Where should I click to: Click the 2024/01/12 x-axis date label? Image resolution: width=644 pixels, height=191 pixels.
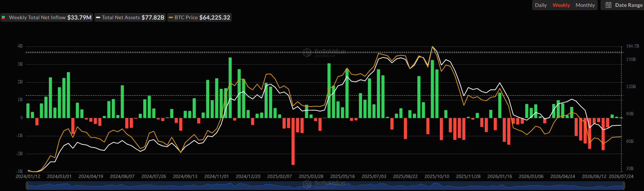28,177
